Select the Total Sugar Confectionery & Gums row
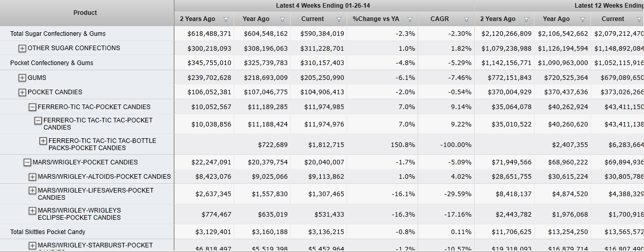Image resolution: width=644 pixels, height=252 pixels. [x=58, y=34]
